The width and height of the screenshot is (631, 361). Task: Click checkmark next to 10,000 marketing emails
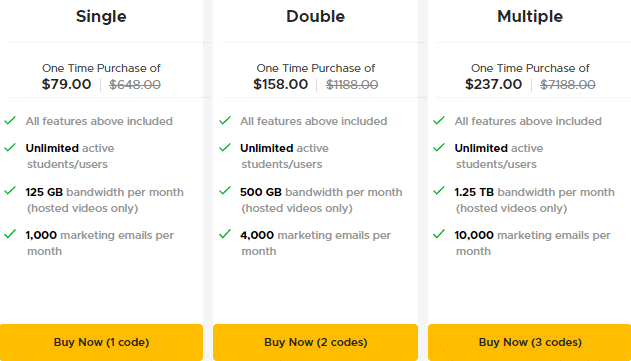[x=439, y=234]
